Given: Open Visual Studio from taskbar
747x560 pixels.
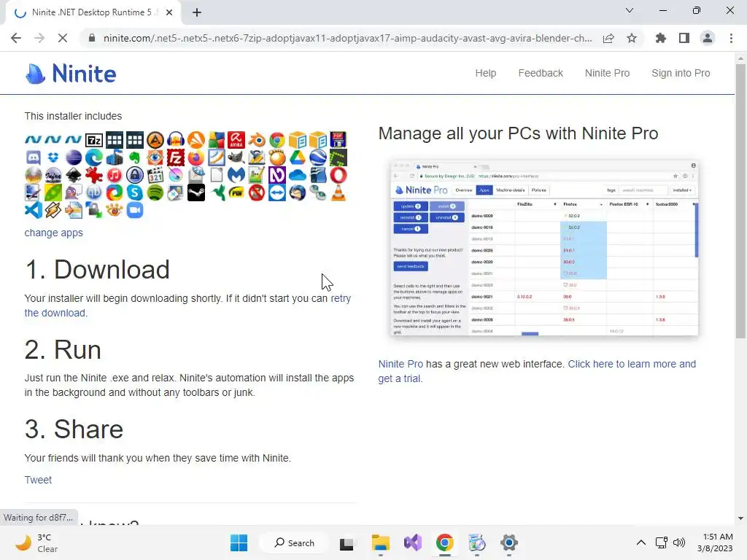Looking at the screenshot, I should click(x=413, y=542).
